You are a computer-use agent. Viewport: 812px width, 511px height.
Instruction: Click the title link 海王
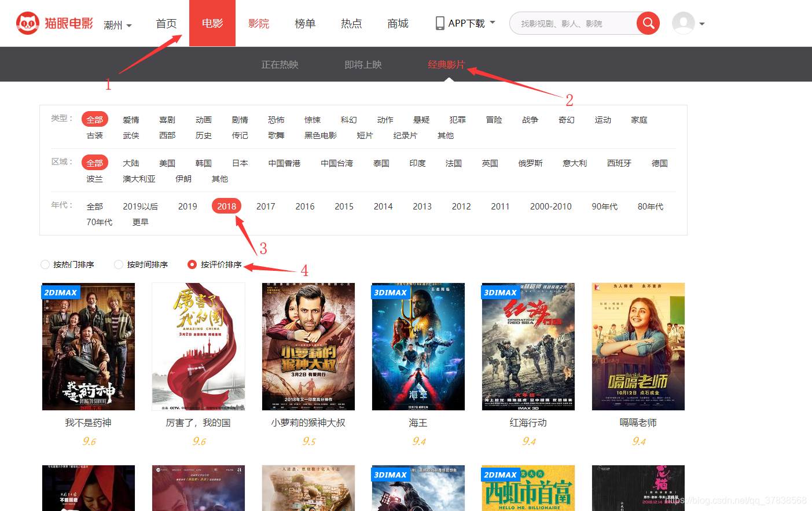[x=418, y=422]
